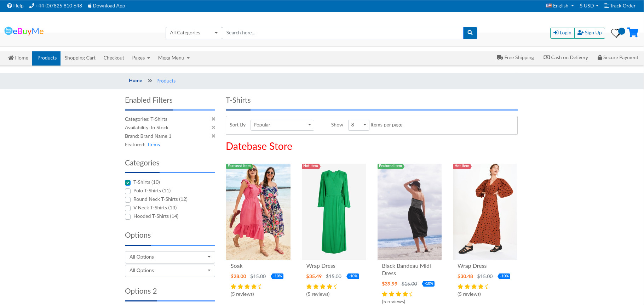The image size is (644, 305).
Task: Click the magnifying glass search button
Action: point(470,33)
